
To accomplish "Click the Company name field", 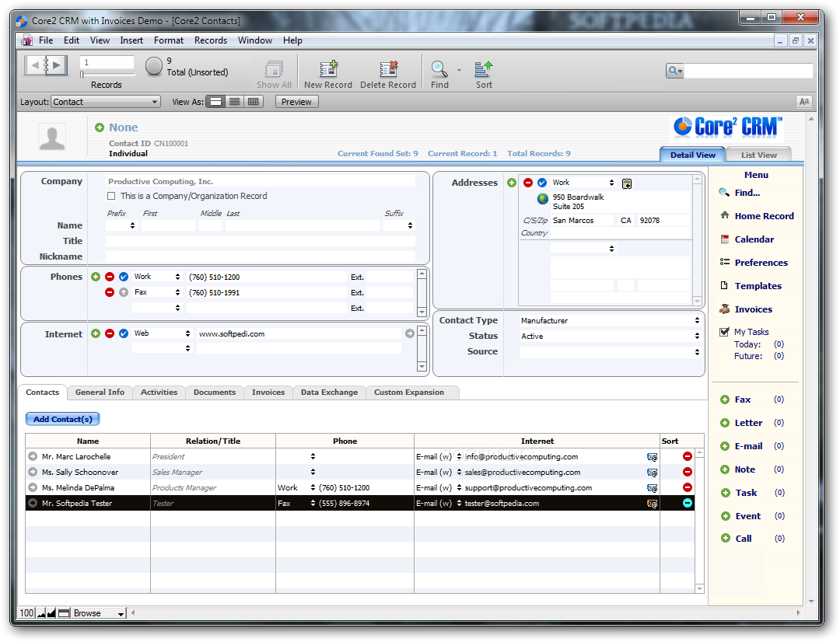I will tap(261, 182).
